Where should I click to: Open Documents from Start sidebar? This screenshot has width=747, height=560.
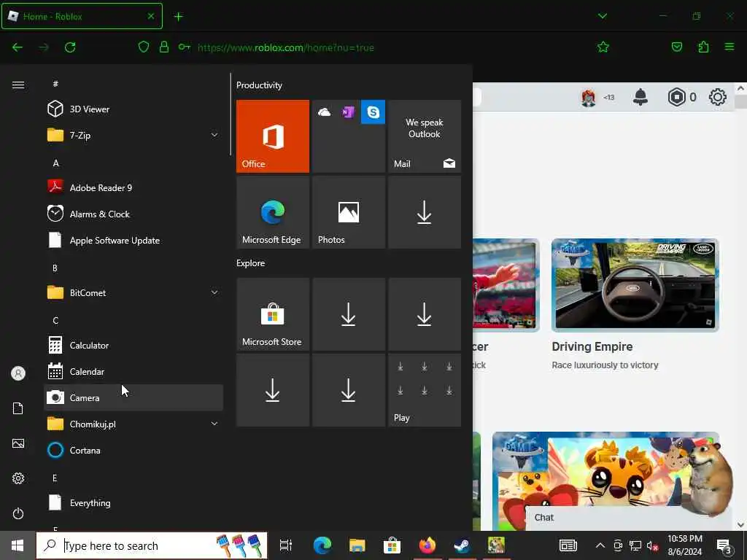pos(18,408)
